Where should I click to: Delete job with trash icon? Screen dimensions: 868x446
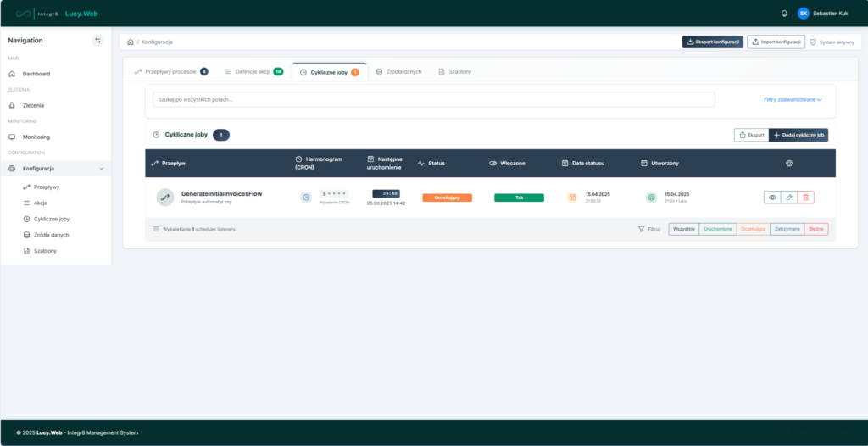coord(805,198)
